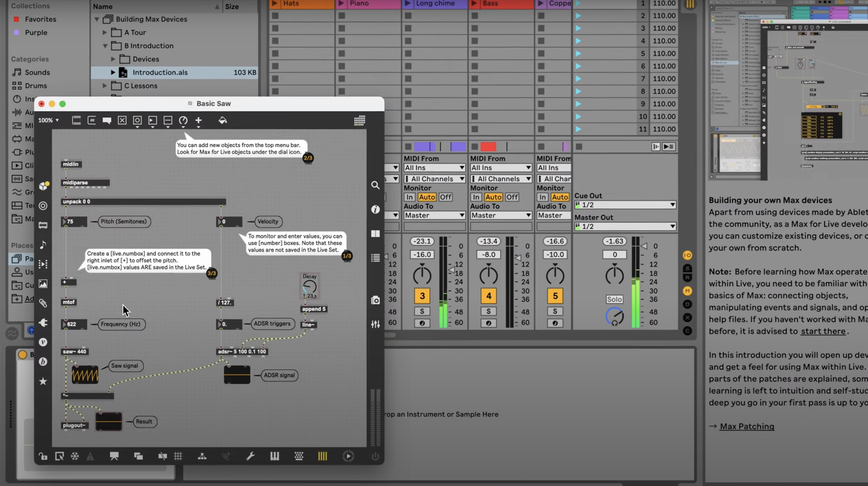Select the Favorites collection in the sidebar
Screen dimensions: 868x486
pos(40,19)
